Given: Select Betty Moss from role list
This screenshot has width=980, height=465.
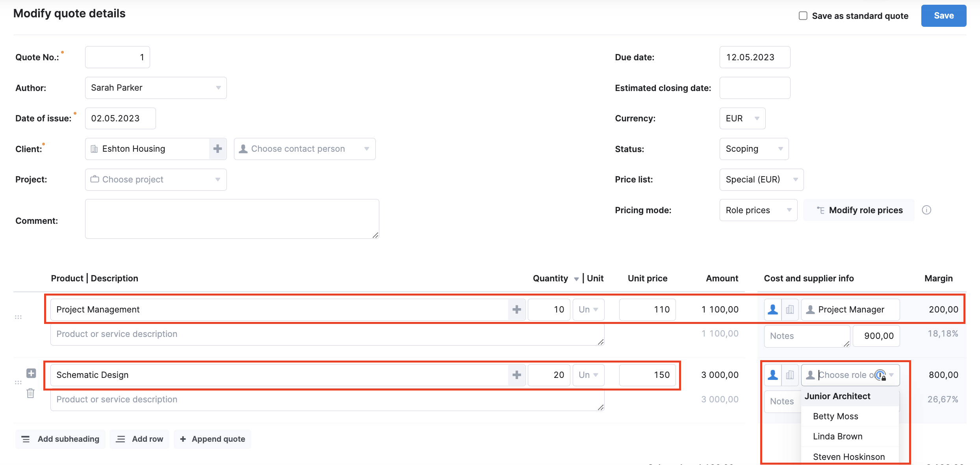Looking at the screenshot, I should click(850, 417).
